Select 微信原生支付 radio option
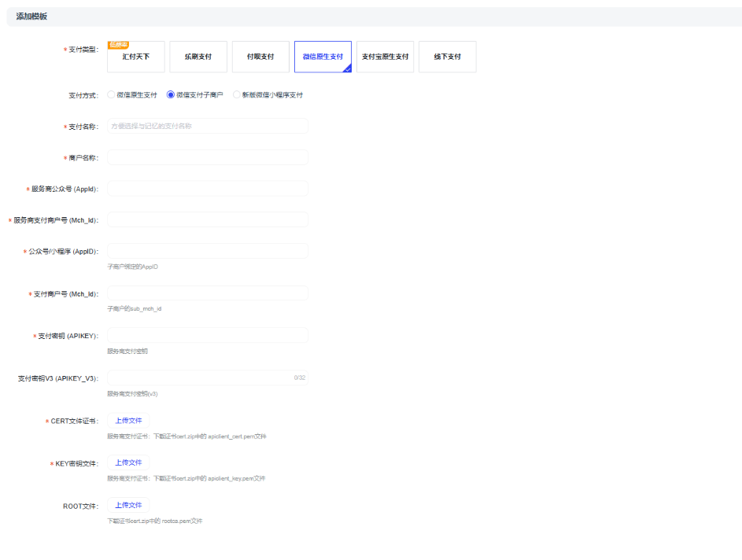The height and width of the screenshot is (560, 742). [112, 95]
